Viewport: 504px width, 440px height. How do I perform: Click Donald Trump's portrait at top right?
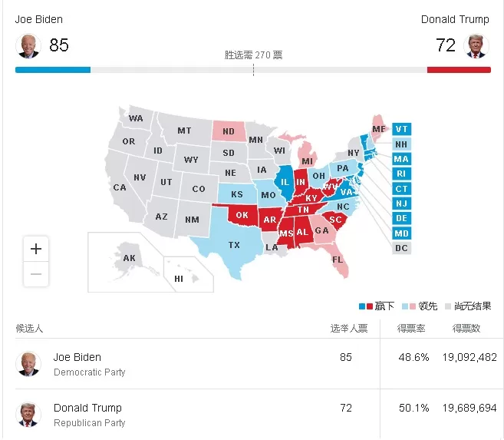tap(476, 45)
